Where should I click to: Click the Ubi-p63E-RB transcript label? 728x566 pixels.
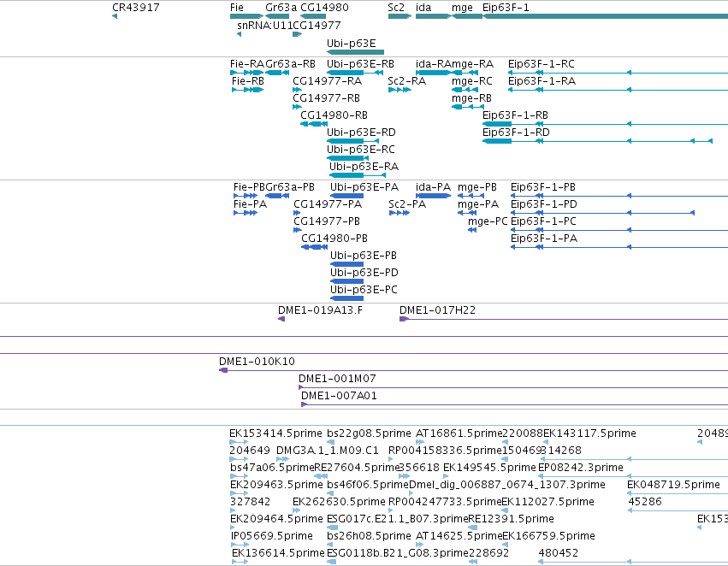(361, 63)
